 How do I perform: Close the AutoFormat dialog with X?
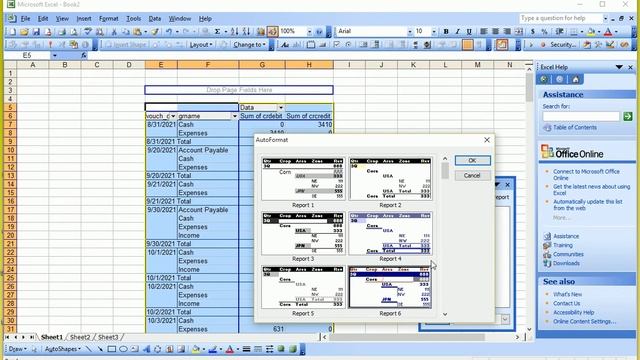point(487,140)
